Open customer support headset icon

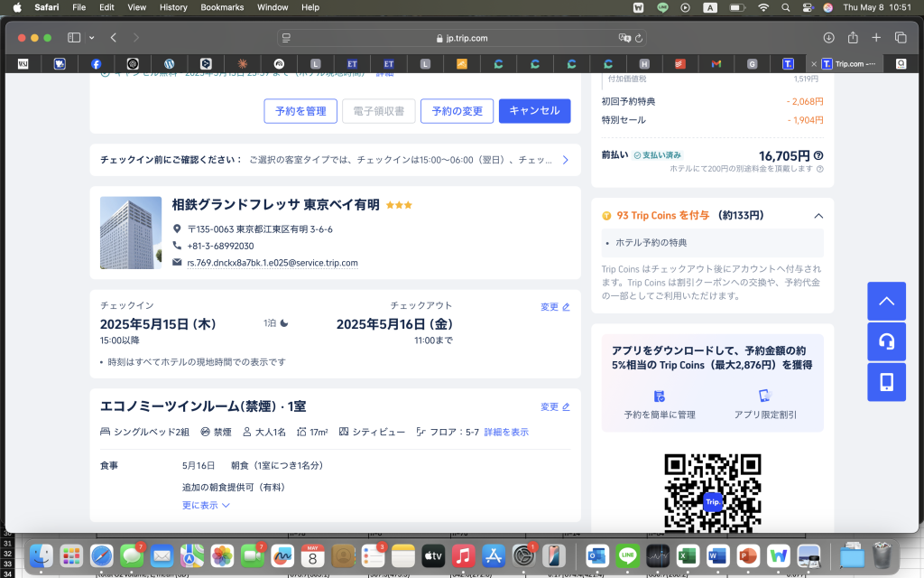click(x=886, y=341)
